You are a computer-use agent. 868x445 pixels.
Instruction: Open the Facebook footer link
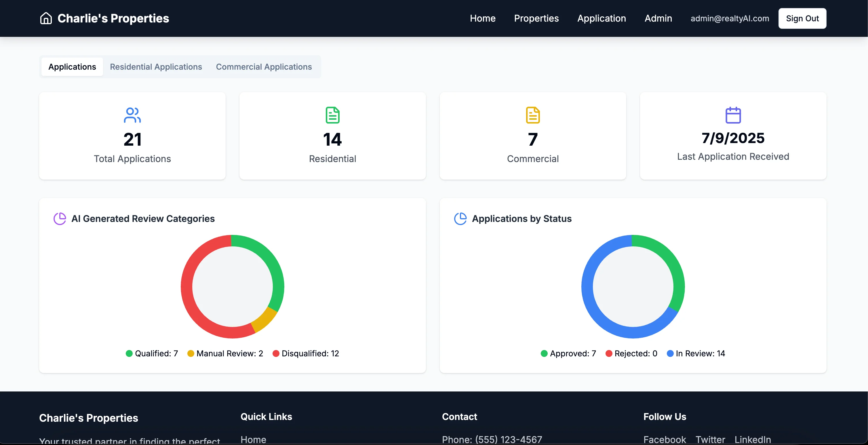click(665, 440)
